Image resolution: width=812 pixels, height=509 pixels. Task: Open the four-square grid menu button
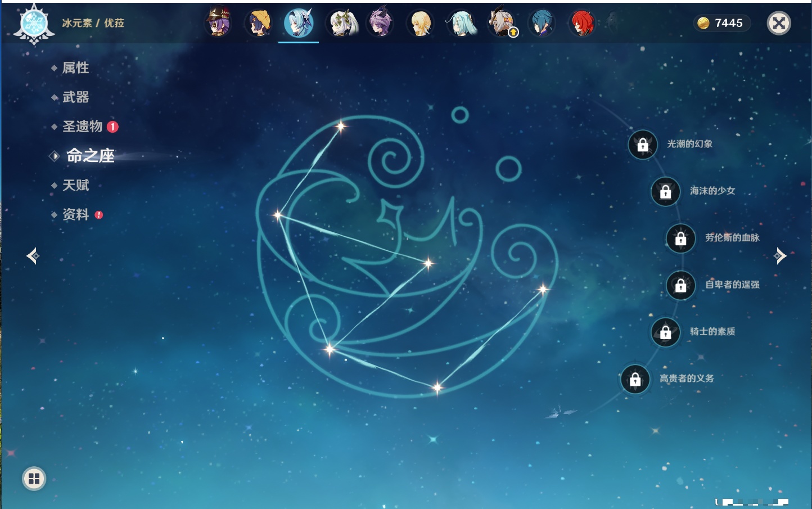click(x=34, y=479)
